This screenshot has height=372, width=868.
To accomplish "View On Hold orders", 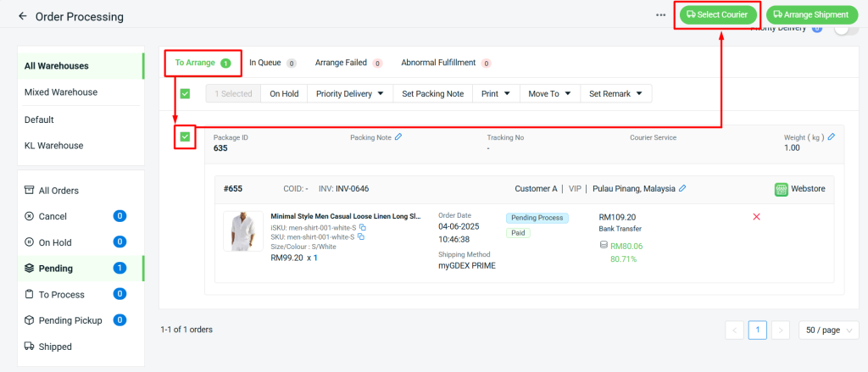I will coord(81,242).
